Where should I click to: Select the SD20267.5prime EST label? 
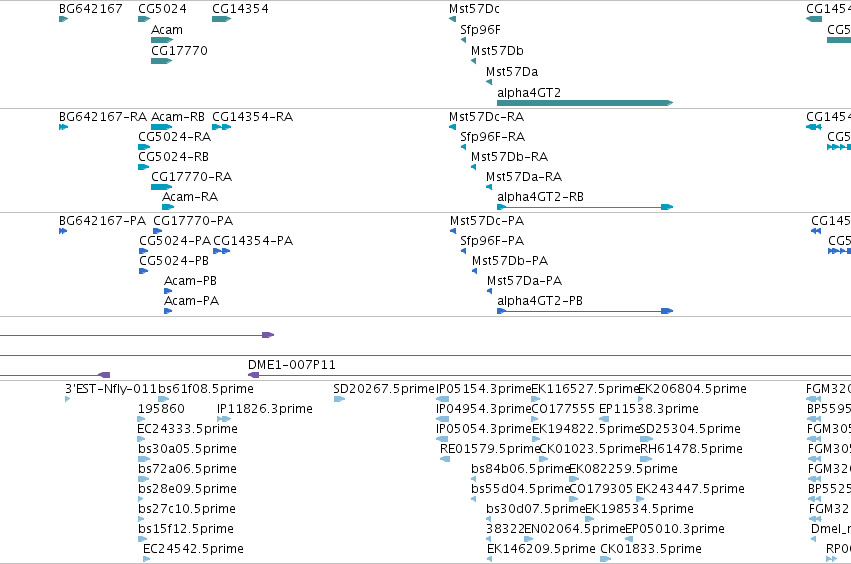384,389
